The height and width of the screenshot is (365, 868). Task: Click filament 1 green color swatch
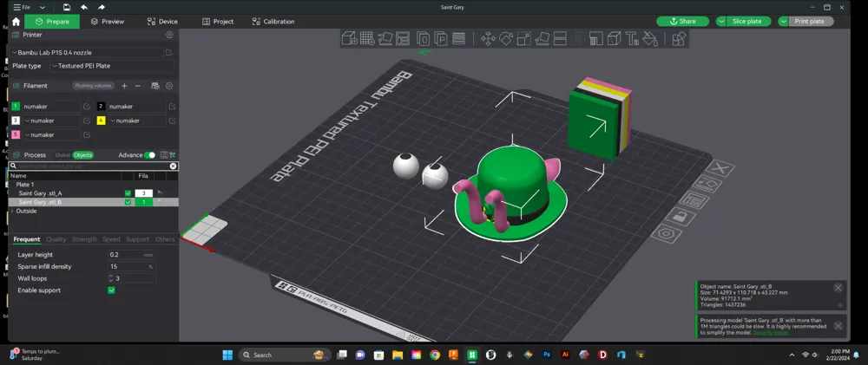[16, 106]
